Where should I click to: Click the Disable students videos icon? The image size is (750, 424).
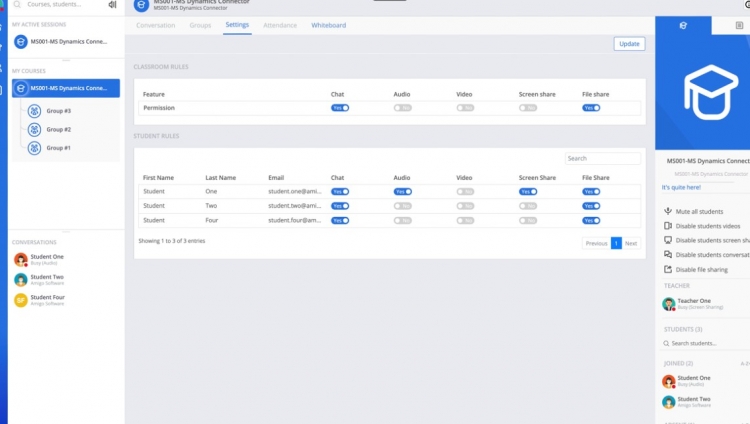click(x=667, y=226)
